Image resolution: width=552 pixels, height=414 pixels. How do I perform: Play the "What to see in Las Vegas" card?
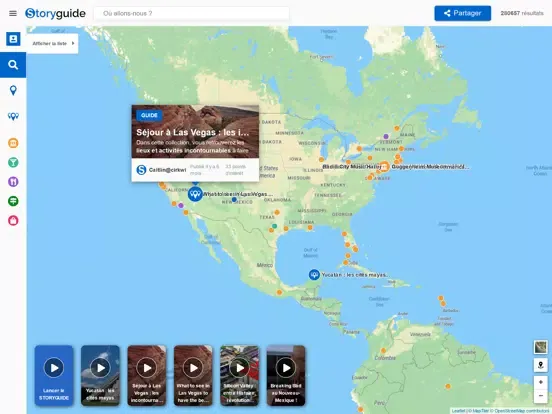(x=193, y=376)
